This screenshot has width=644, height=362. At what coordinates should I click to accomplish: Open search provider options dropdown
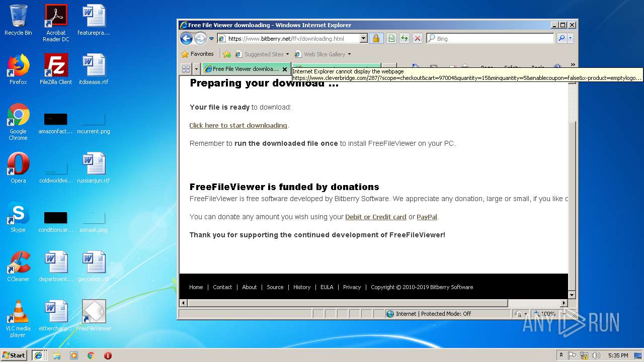coord(571,39)
